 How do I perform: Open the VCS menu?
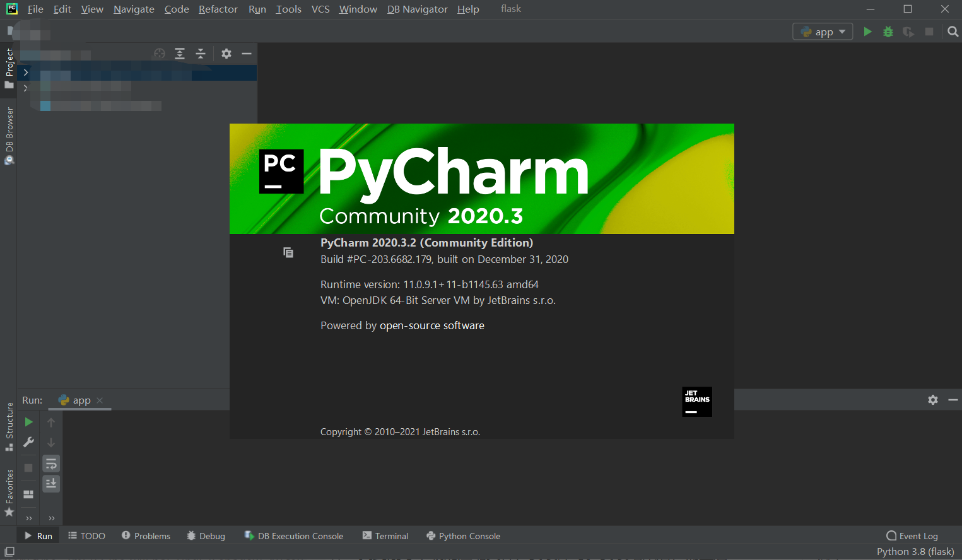320,9
